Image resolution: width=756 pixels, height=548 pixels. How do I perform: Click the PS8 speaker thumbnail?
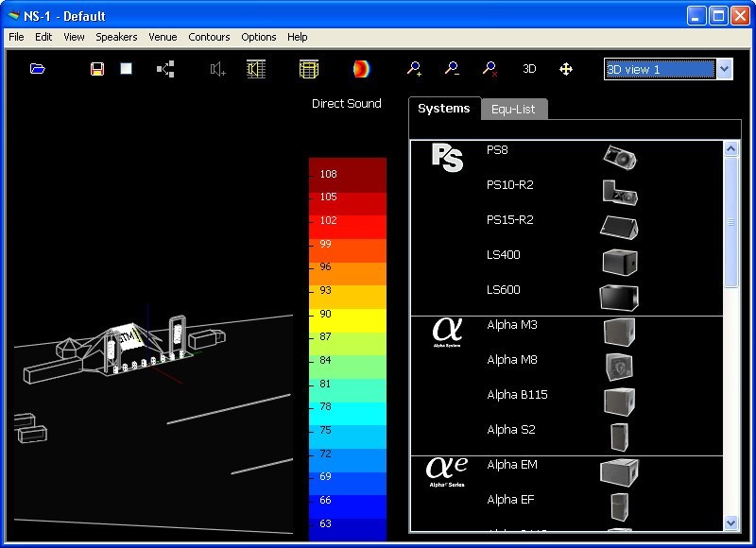pos(620,157)
